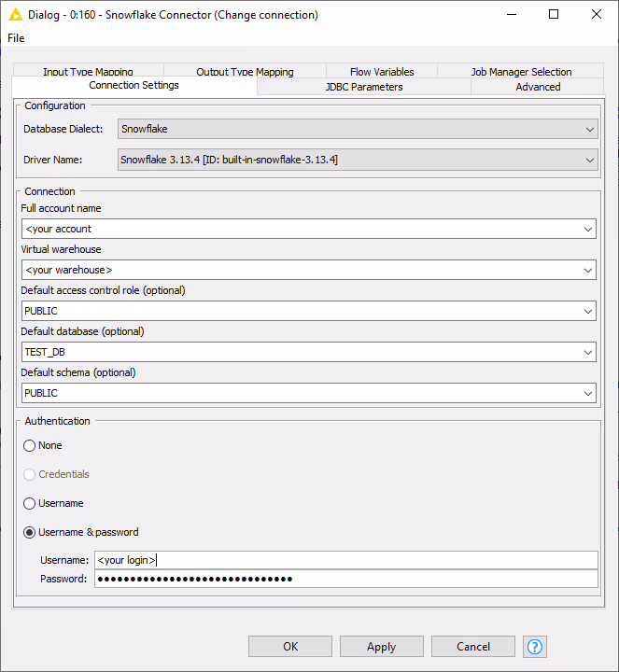The width and height of the screenshot is (619, 672).
Task: Click the OK button
Action: click(x=290, y=647)
